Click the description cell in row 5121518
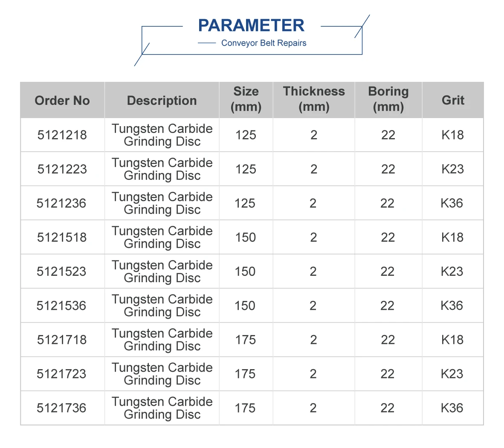Image resolution: width=504 pixels, height=448 pixels. pos(162,237)
